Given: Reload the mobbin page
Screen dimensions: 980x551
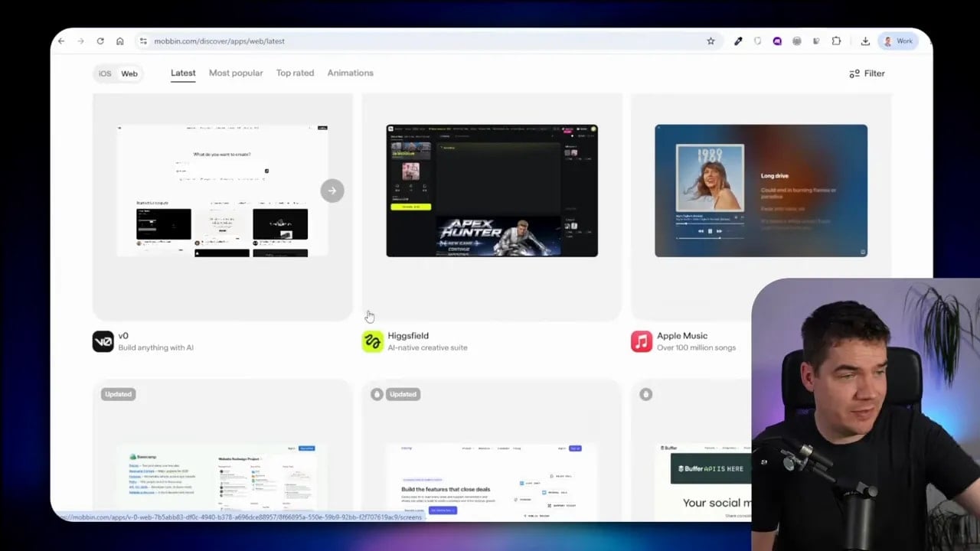Looking at the screenshot, I should coord(100,41).
